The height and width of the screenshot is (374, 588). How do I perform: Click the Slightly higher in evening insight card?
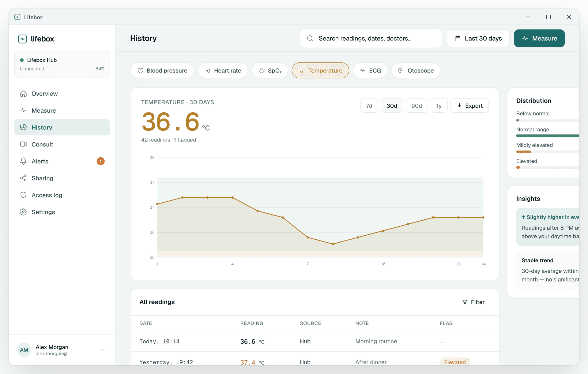(x=548, y=227)
